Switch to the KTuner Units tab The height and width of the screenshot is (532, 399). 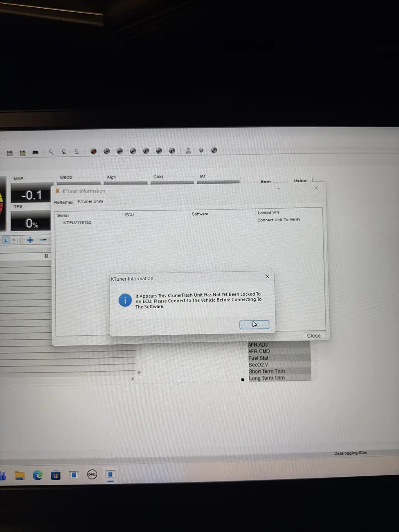coord(90,201)
